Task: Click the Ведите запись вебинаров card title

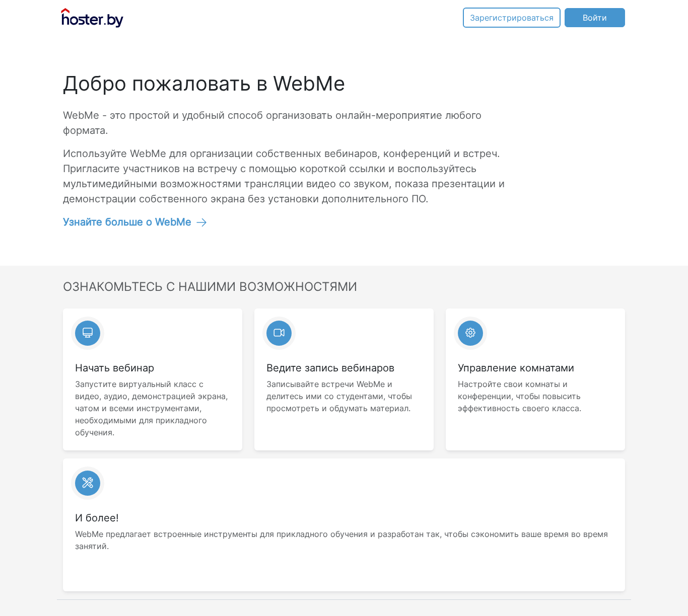Action: (330, 368)
